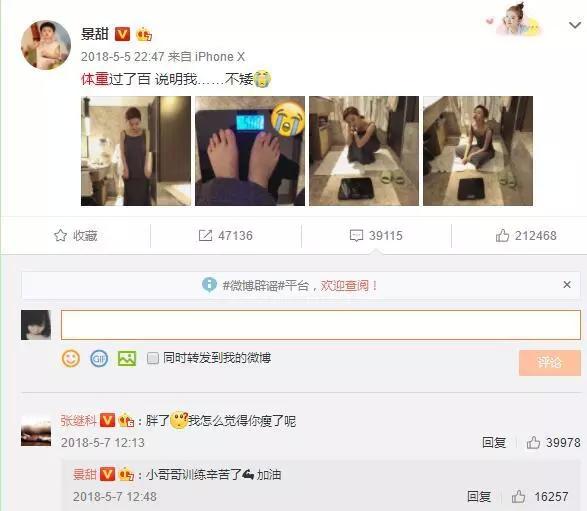The image size is (587, 511).
Task: Click the 收藏 star icon
Action: point(60,235)
